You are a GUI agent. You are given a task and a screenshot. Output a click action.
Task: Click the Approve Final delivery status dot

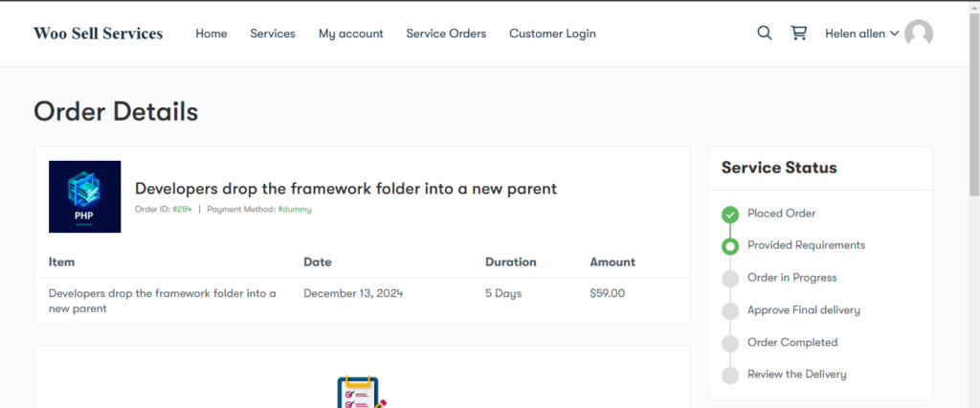point(730,310)
